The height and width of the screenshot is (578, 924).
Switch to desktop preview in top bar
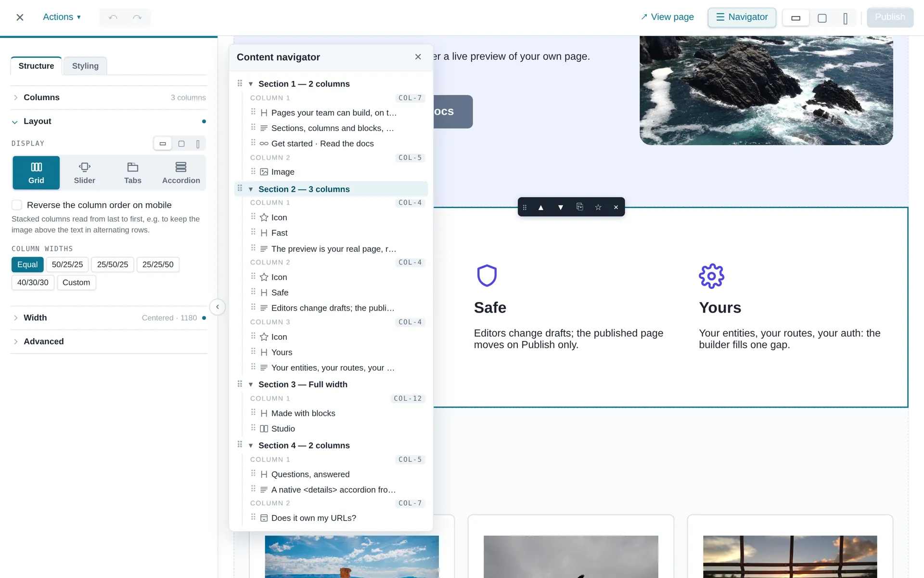click(796, 18)
